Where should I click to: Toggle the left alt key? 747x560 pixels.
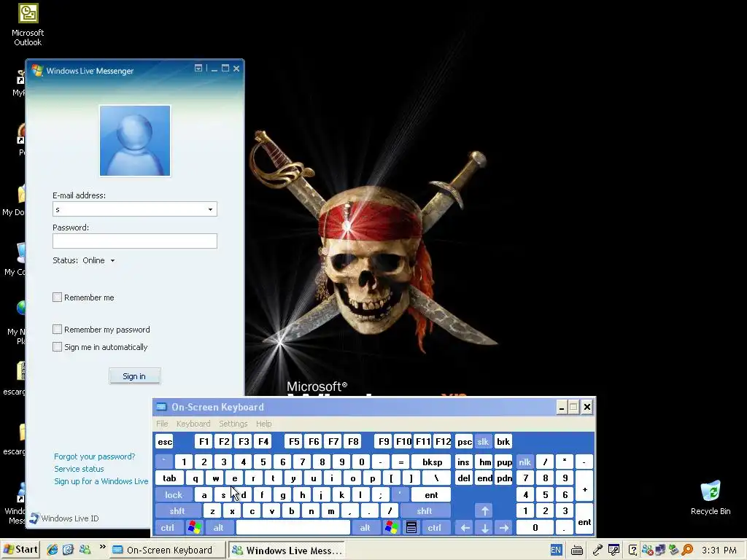(219, 528)
